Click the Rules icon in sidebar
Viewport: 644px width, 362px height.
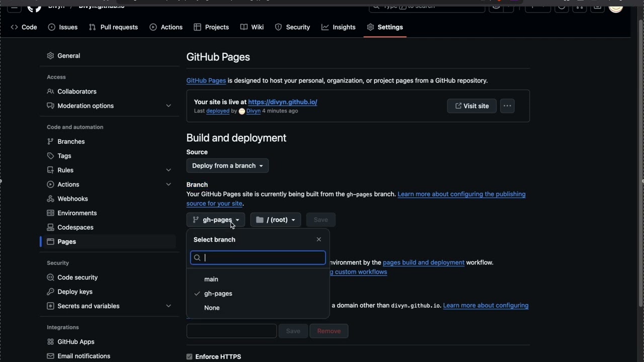(50, 170)
